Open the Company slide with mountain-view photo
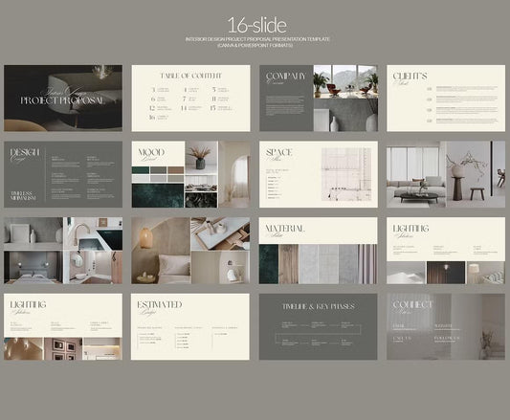The image size is (510, 420). tap(319, 98)
